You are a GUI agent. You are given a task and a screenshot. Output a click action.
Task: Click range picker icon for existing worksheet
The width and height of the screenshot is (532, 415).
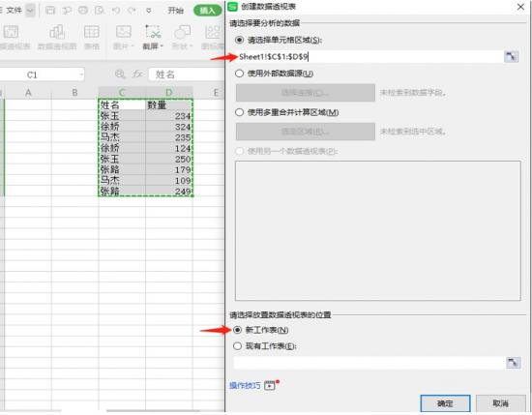514,363
